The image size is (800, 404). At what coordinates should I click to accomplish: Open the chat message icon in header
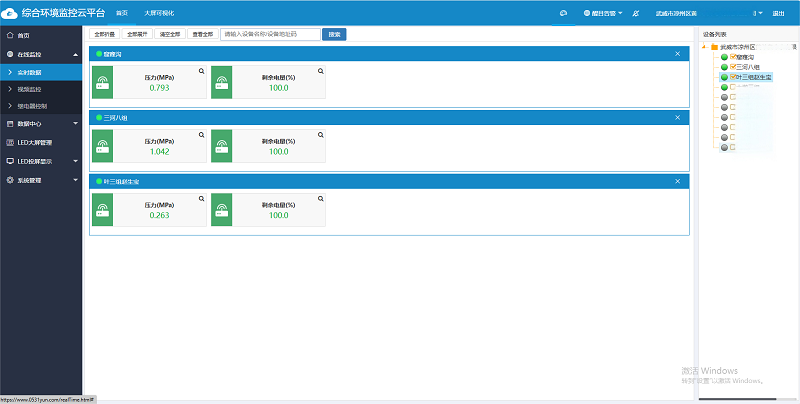[x=563, y=13]
